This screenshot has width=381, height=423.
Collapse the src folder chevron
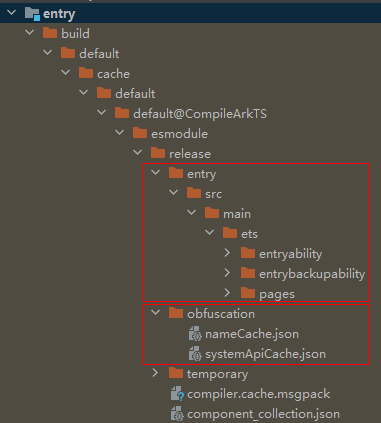click(x=174, y=193)
